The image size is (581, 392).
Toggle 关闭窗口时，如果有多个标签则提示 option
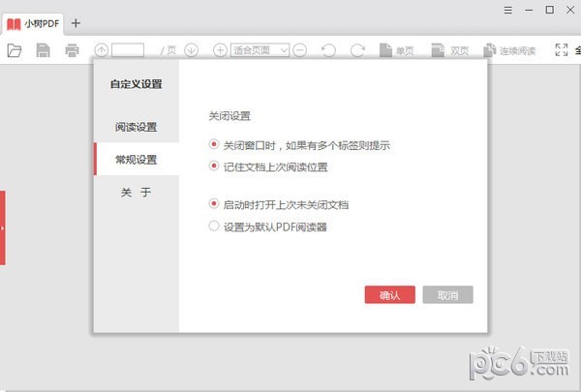coord(299,145)
